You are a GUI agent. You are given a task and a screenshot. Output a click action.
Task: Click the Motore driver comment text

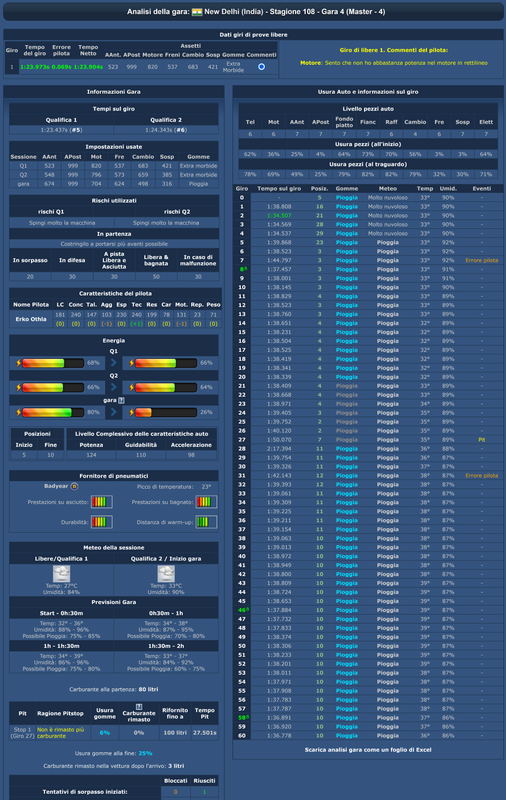394,63
